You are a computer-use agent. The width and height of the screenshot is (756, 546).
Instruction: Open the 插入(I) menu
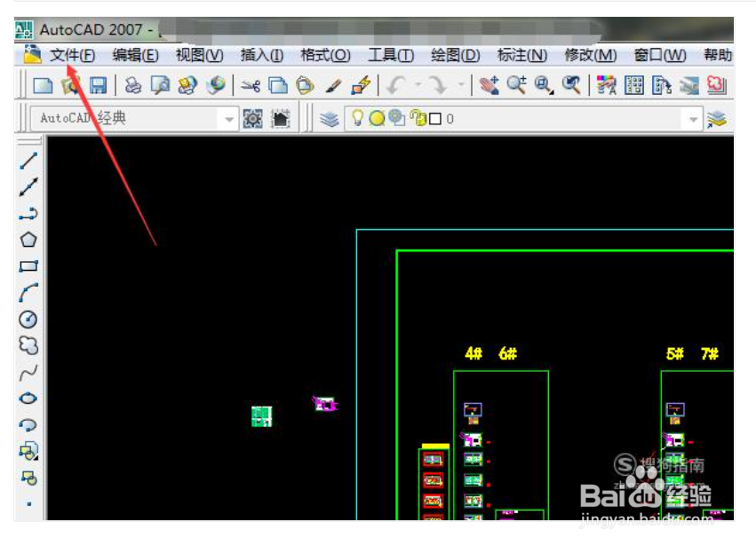point(262,55)
